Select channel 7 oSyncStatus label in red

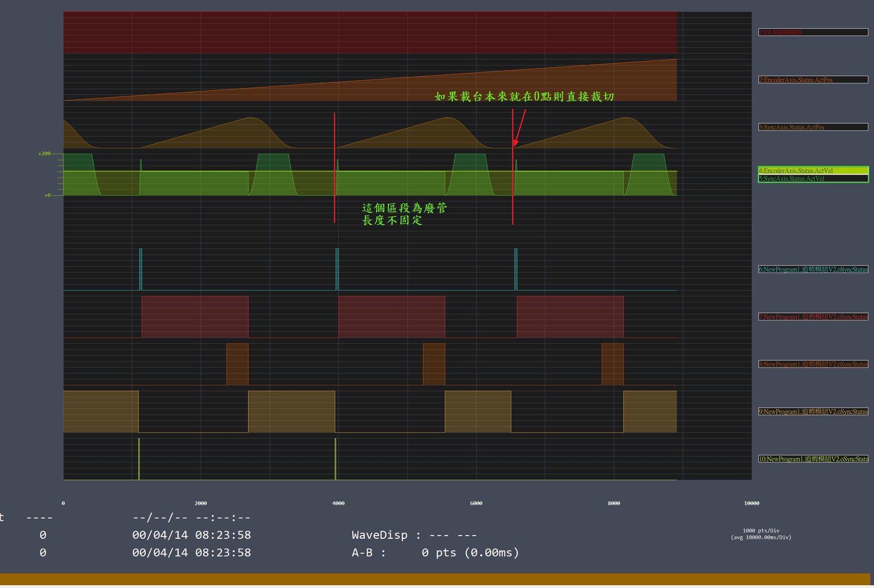click(x=813, y=317)
